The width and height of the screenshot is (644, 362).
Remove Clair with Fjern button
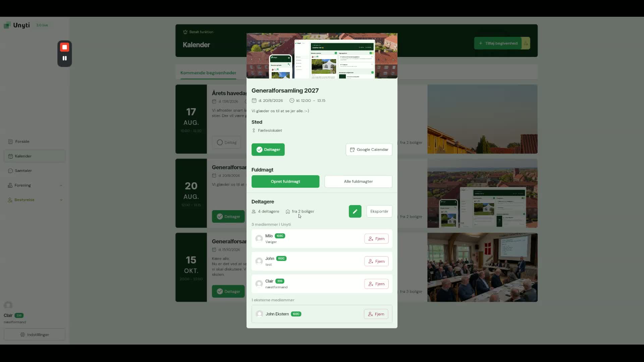point(376,284)
